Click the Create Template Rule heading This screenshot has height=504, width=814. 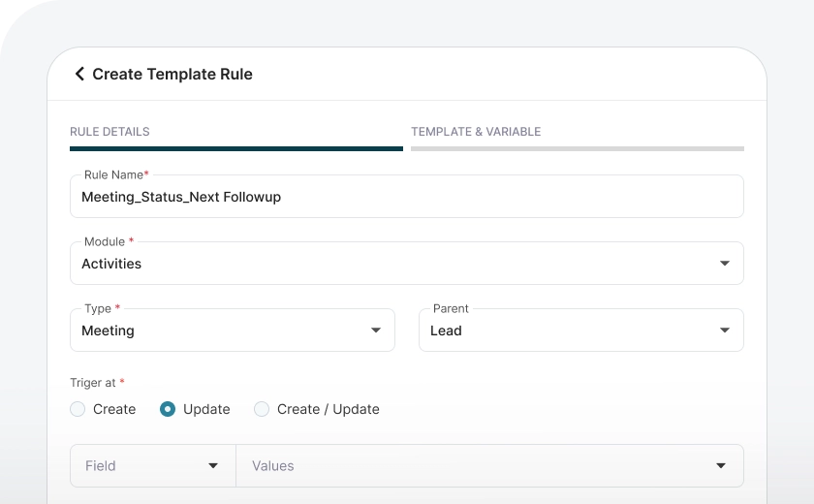pos(172,74)
